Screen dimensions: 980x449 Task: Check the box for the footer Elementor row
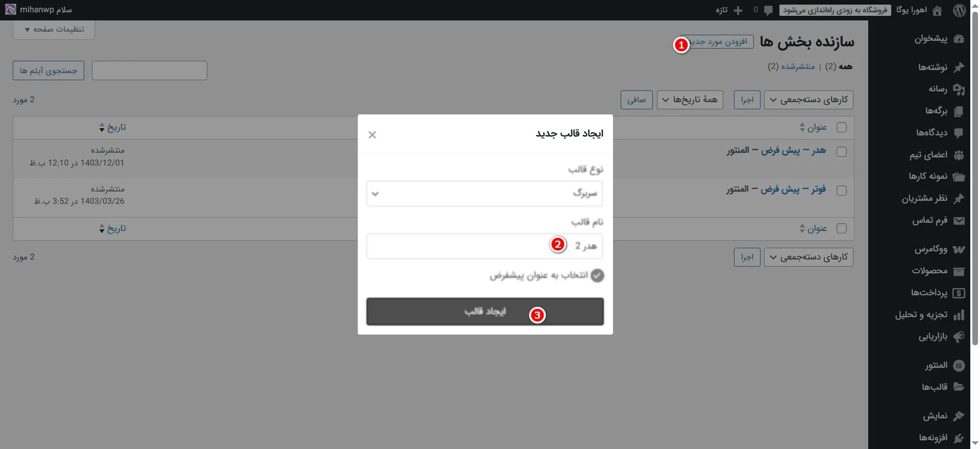842,191
